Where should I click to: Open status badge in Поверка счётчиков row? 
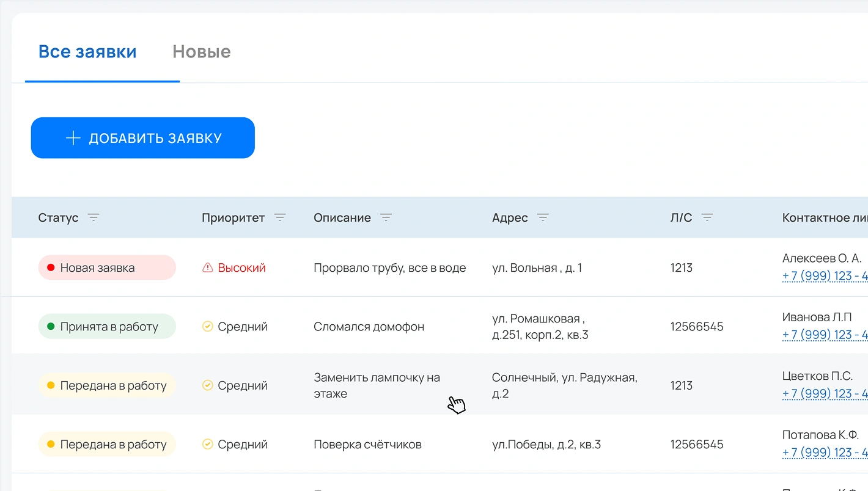point(107,445)
